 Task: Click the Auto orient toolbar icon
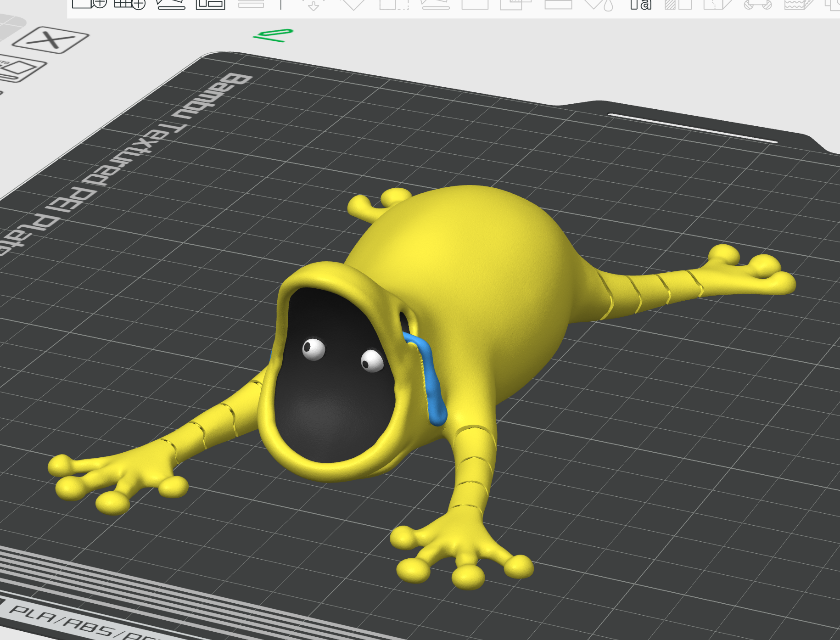170,4
